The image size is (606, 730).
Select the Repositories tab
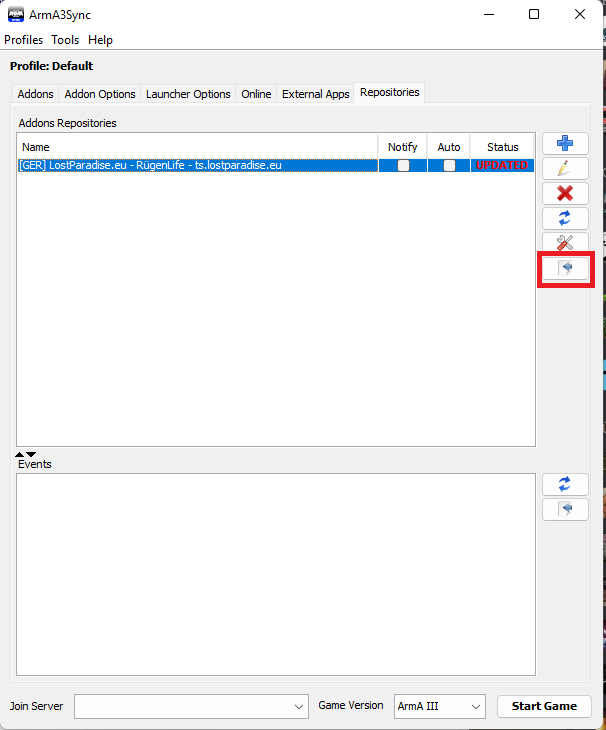tap(390, 93)
